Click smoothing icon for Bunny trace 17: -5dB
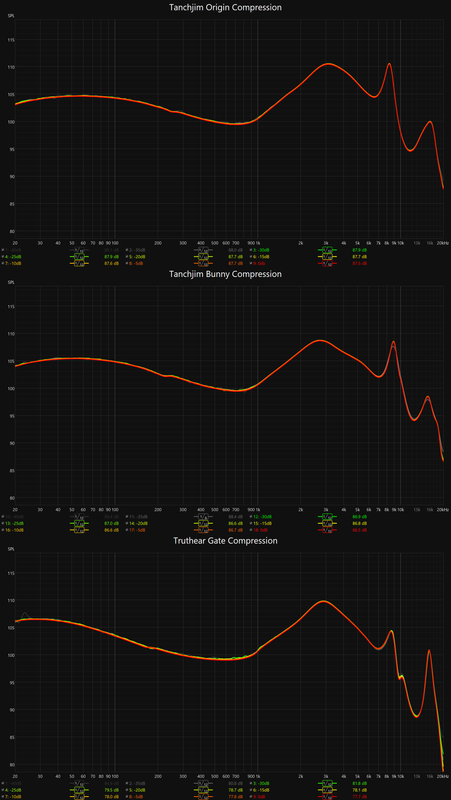Image resolution: width=451 pixels, height=800 pixels. click(204, 530)
